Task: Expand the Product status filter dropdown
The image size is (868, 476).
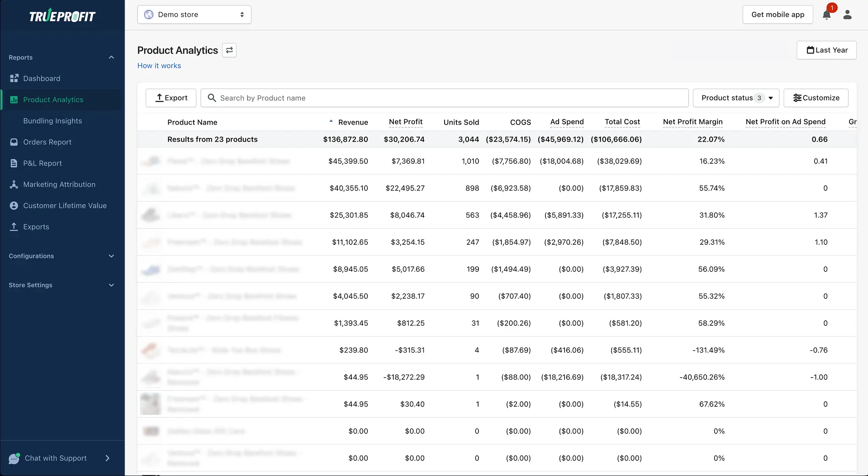Action: (736, 98)
